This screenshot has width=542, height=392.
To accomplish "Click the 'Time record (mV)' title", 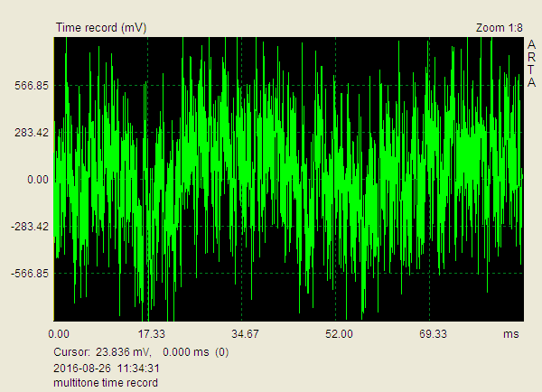I will point(101,28).
